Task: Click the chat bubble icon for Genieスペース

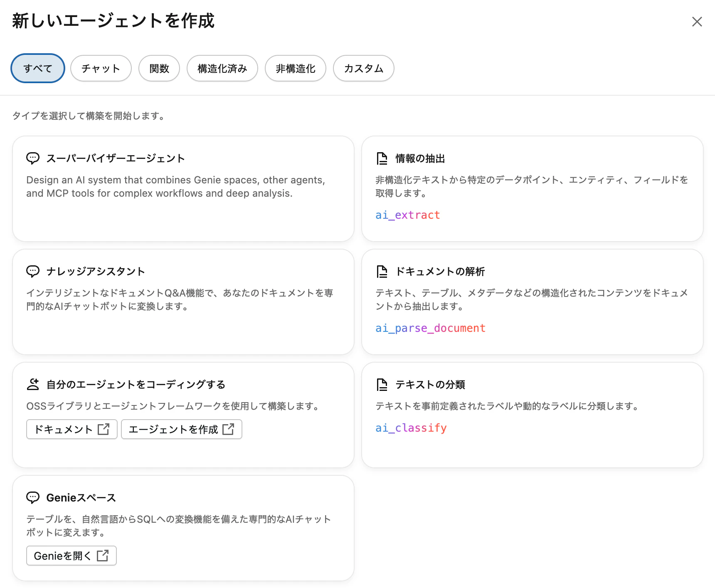Action: click(x=33, y=497)
